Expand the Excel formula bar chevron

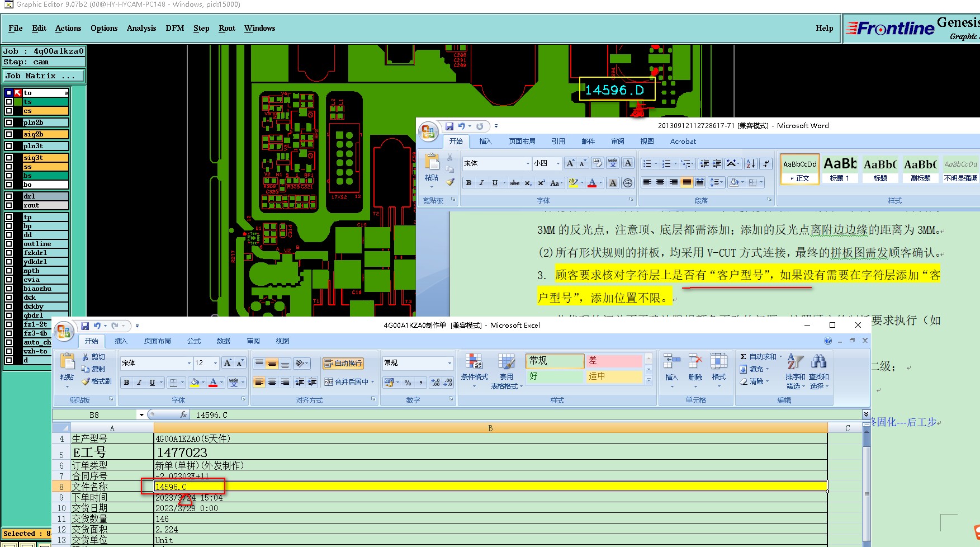pyautogui.click(x=866, y=414)
